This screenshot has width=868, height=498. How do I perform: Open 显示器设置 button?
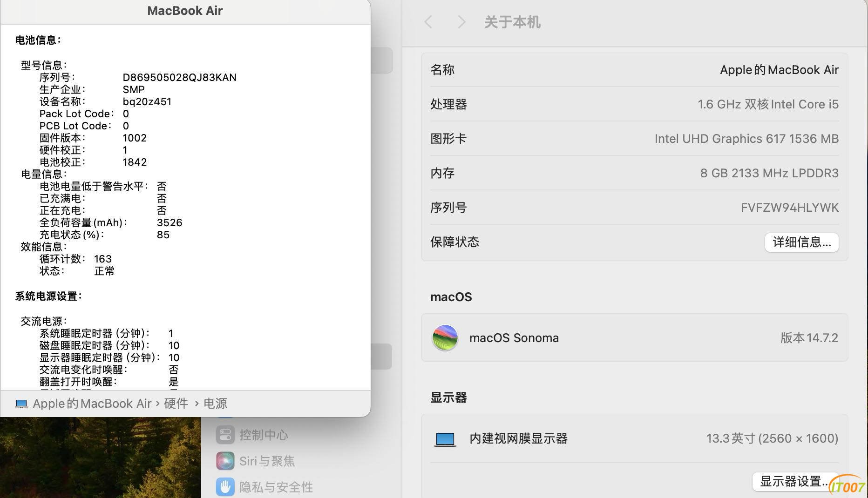795,482
